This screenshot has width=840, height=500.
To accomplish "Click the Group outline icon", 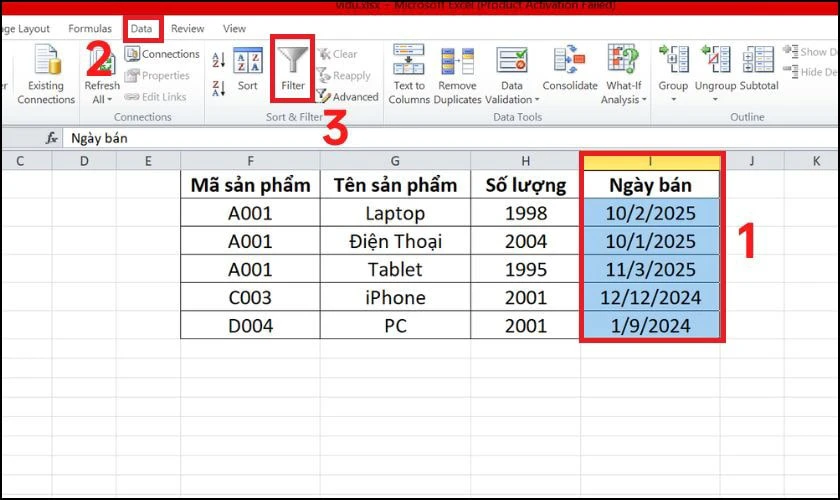I will pyautogui.click(x=673, y=59).
